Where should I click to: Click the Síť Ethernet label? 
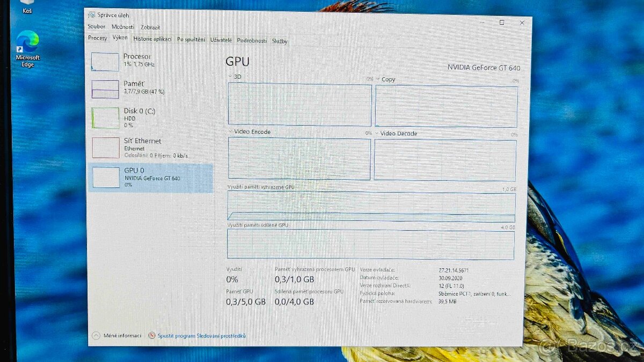click(142, 141)
